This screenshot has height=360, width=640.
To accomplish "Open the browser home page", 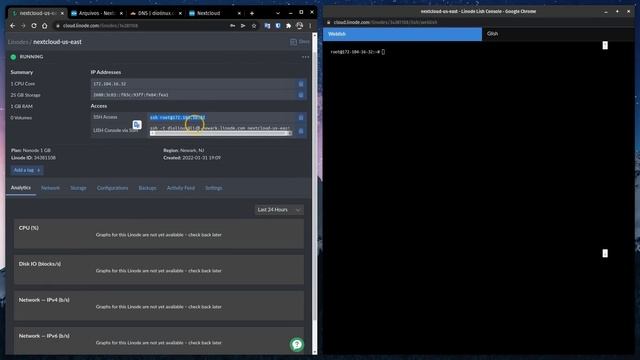I will click(x=44, y=26).
